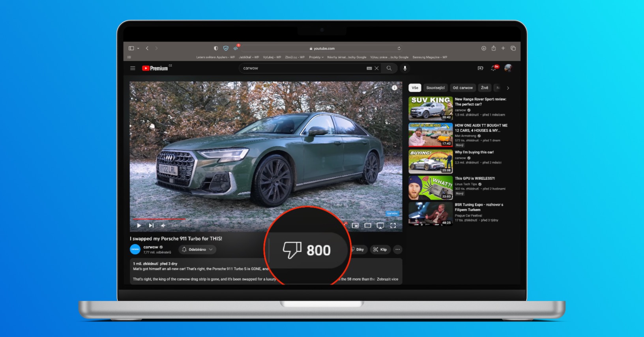The width and height of the screenshot is (644, 337).
Task: Open the Prague Car Festival channel link
Action: (x=468, y=216)
